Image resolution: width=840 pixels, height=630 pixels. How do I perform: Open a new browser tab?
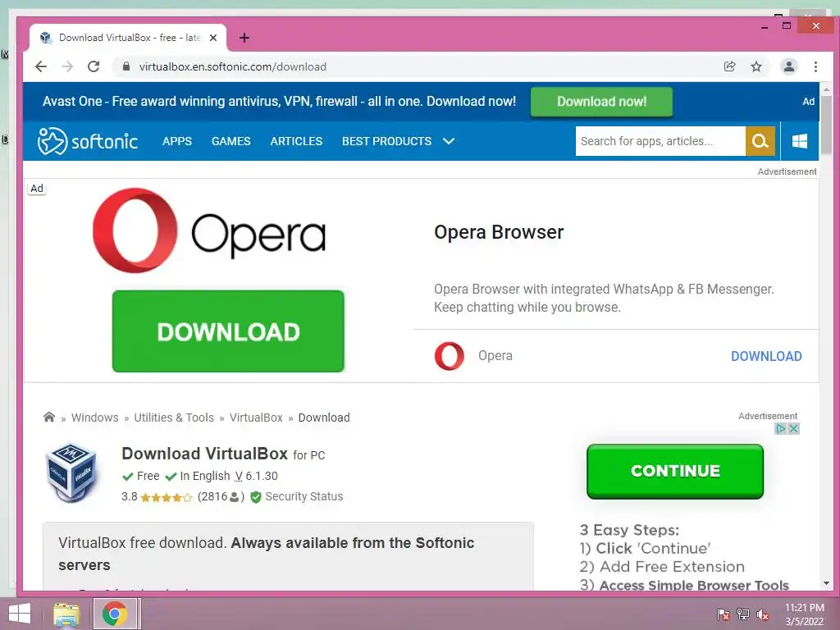(244, 38)
